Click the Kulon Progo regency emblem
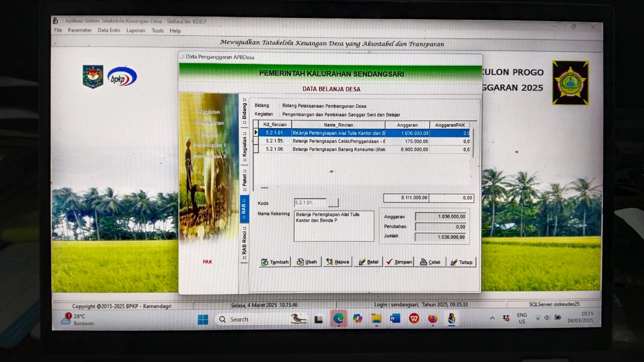This screenshot has width=644, height=362. coord(570,82)
